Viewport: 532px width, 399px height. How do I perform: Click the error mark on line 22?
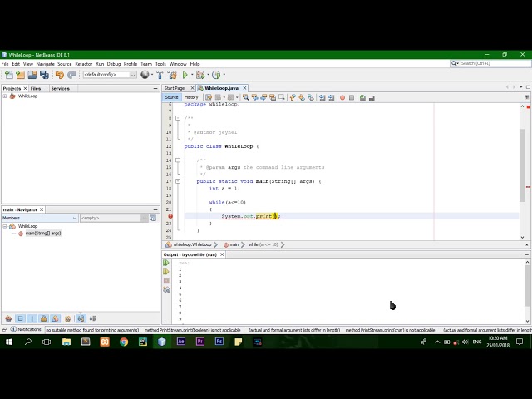170,216
